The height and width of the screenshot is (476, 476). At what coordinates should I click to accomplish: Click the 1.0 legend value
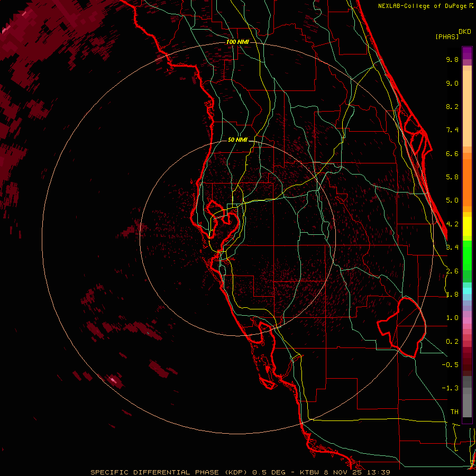452,318
